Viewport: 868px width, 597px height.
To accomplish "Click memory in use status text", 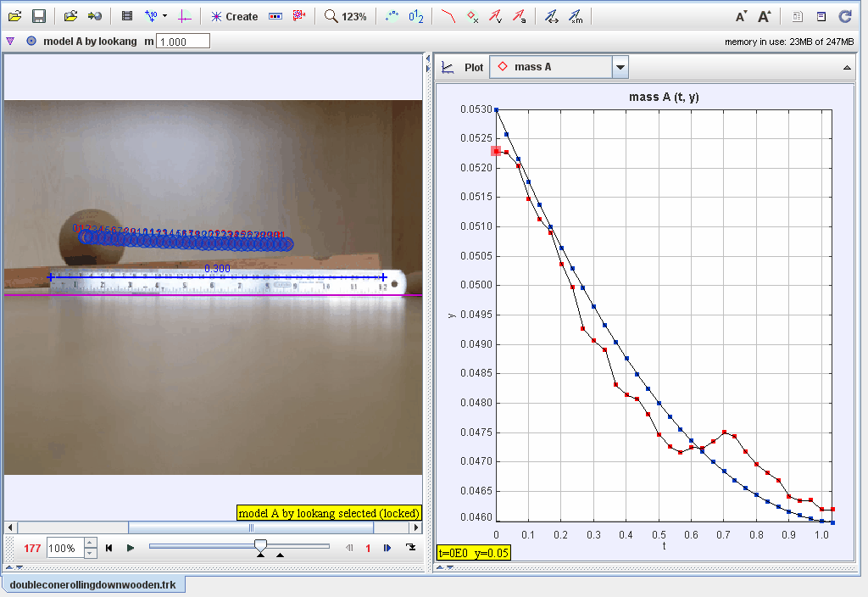I will [x=789, y=42].
